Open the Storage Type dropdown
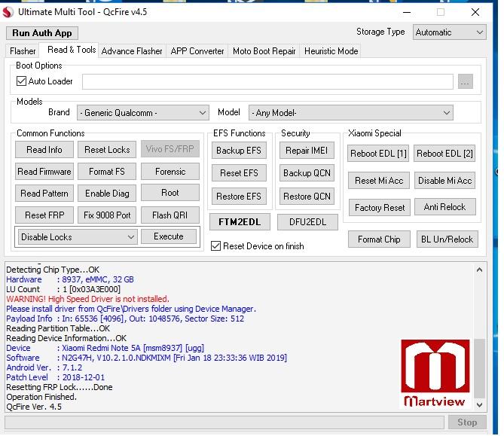Viewport: 504px width, 436px height. [x=449, y=32]
